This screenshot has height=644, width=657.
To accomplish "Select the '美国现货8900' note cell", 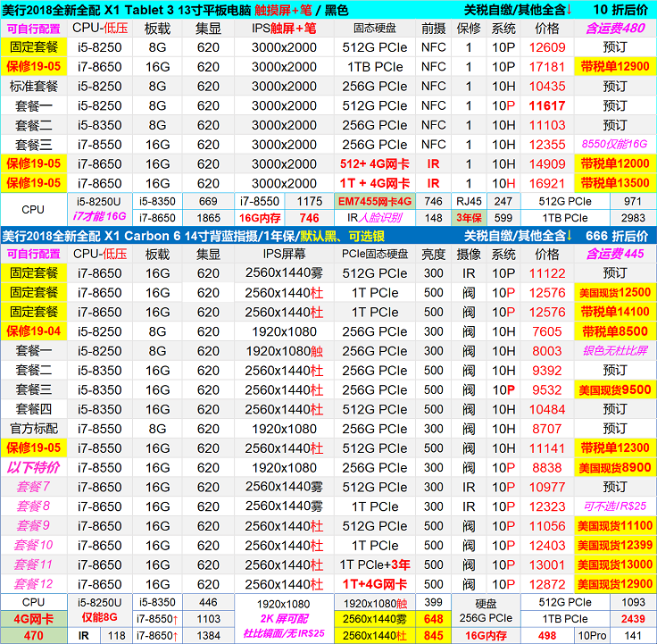I will pyautogui.click(x=615, y=467).
